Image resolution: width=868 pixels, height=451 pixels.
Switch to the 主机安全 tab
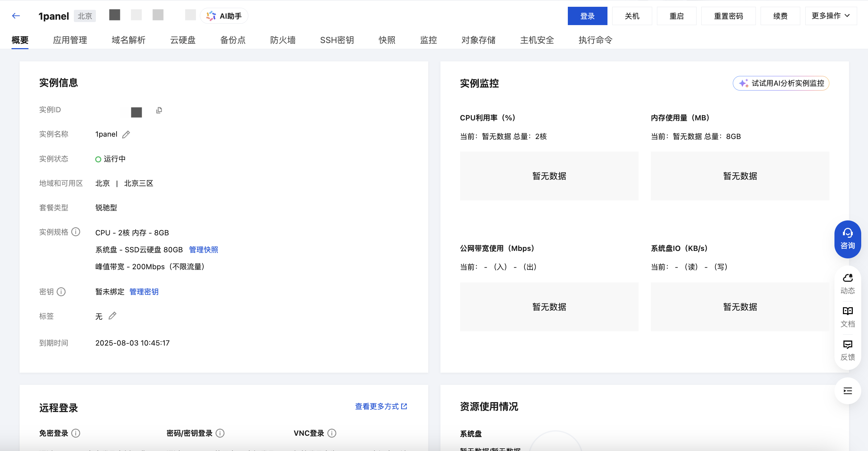pos(537,40)
